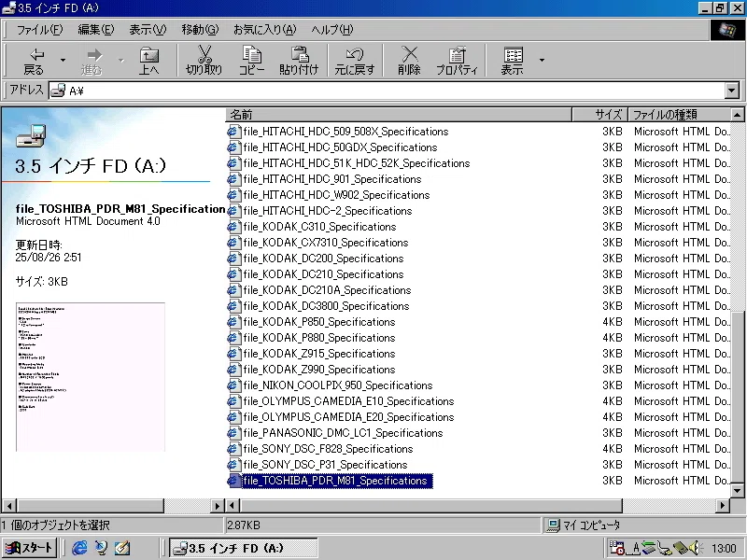Select file_KODAK_DC3800_Specifications icon
Image resolution: width=747 pixels, height=560 pixels.
click(233, 306)
